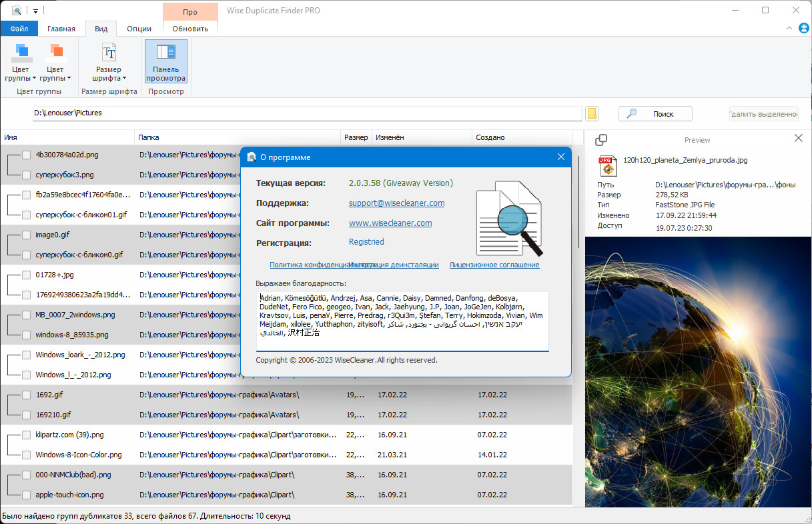Open the quick access toolbar dropdown arrow
This screenshot has height=524, width=812.
coord(35,11)
